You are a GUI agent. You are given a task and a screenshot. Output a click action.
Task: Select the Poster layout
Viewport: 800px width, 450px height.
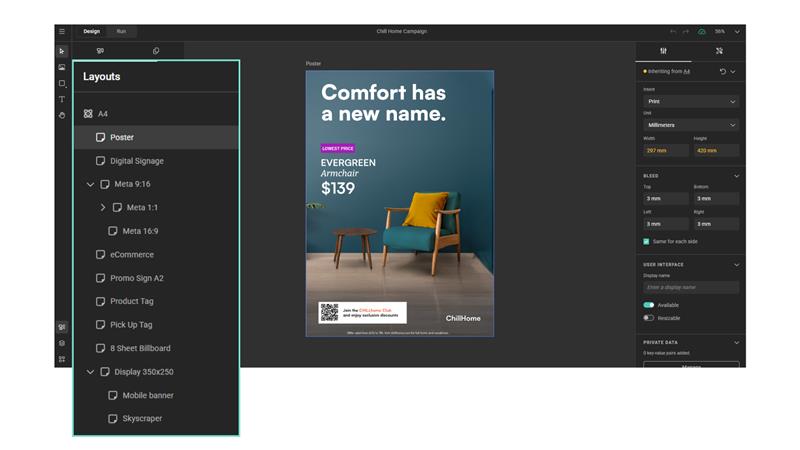pyautogui.click(x=156, y=137)
